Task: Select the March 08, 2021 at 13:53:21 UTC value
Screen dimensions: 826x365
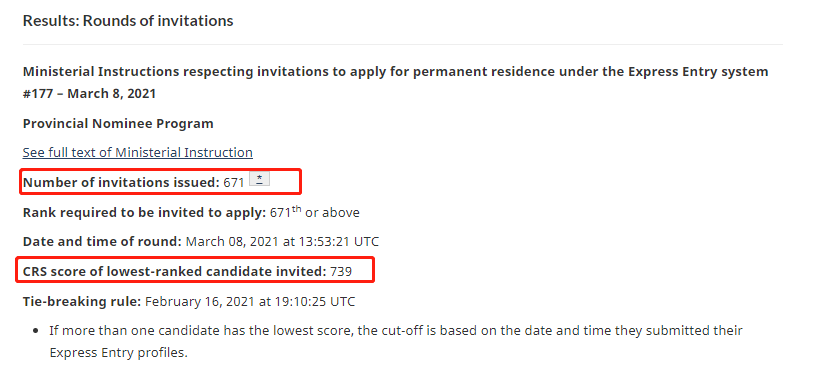Action: point(282,242)
